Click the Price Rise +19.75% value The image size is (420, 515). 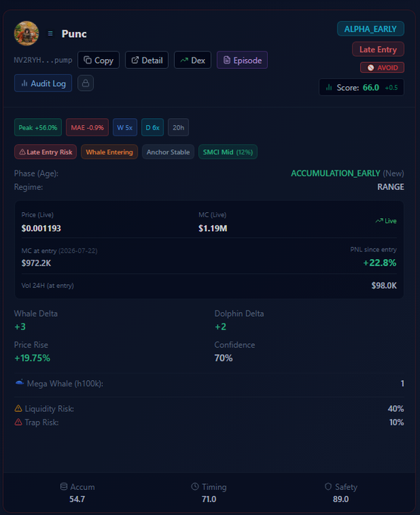pyautogui.click(x=32, y=358)
